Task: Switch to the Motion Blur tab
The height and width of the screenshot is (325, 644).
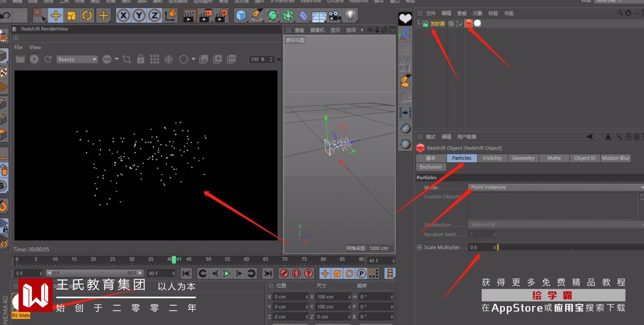Action: pos(616,158)
